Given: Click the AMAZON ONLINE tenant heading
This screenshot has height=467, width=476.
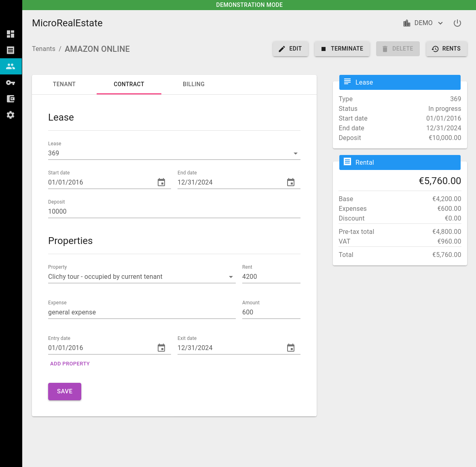Looking at the screenshot, I should 97,49.
